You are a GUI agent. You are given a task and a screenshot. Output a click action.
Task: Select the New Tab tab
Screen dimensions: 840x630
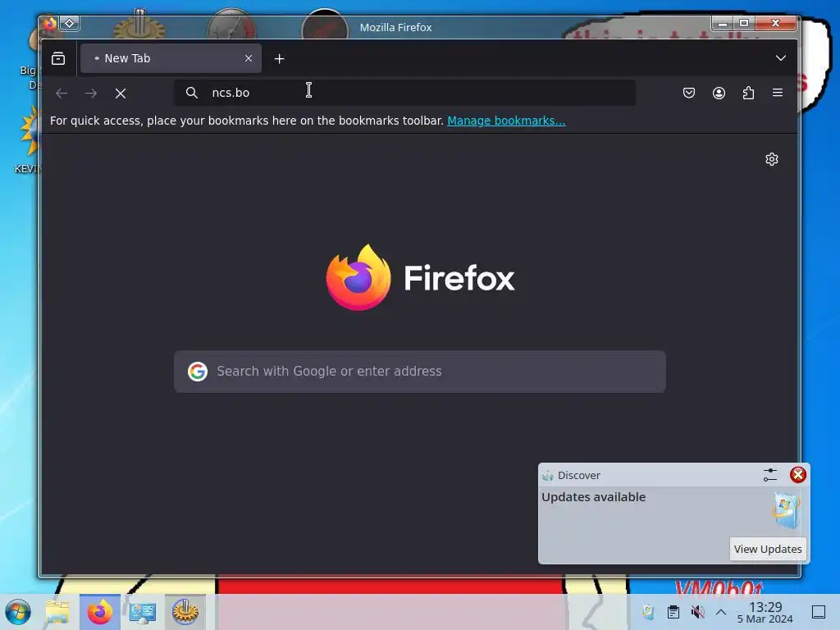click(171, 58)
